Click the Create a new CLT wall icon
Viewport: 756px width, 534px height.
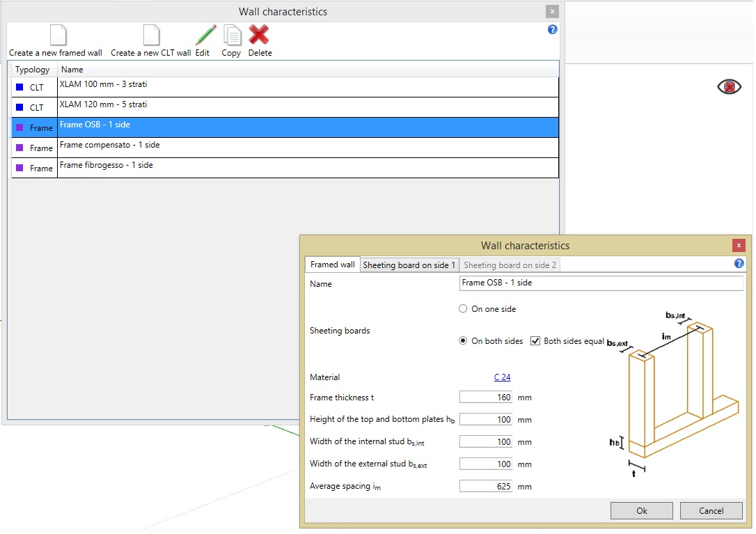[150, 36]
